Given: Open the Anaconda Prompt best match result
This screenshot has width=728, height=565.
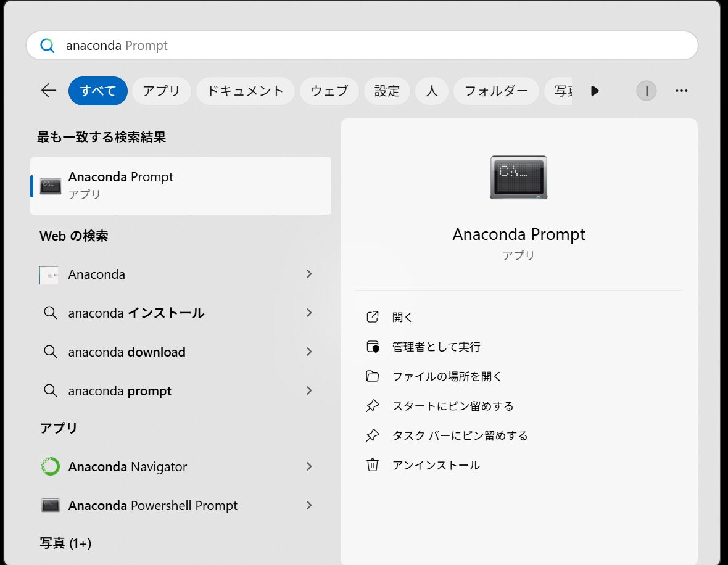Looking at the screenshot, I should pos(181,186).
